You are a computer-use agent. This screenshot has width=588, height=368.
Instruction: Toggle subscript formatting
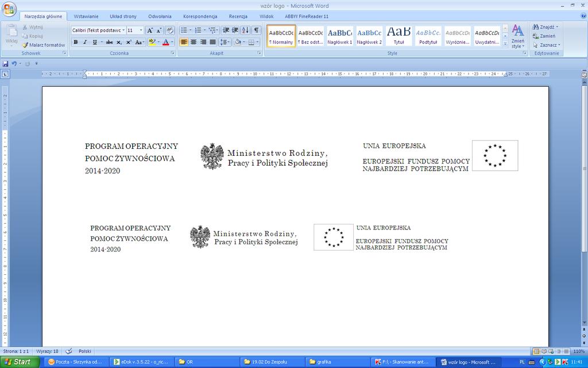pos(119,42)
